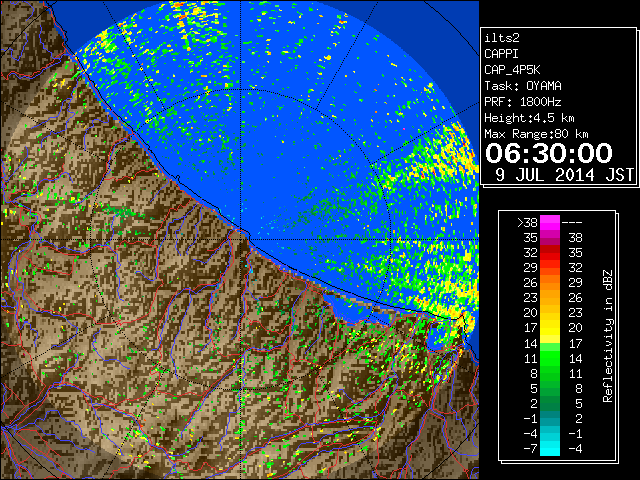
Task: Click the radar map's center crosshair intersection
Action: pos(241,240)
